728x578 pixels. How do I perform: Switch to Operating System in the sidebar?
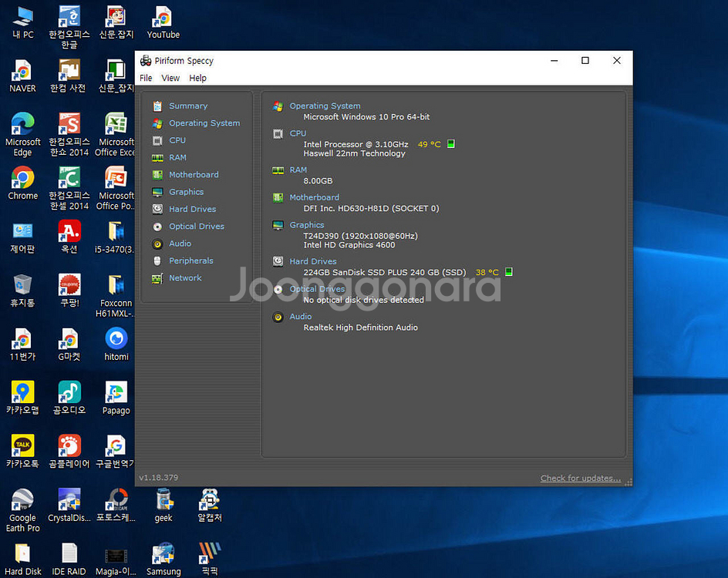204,123
